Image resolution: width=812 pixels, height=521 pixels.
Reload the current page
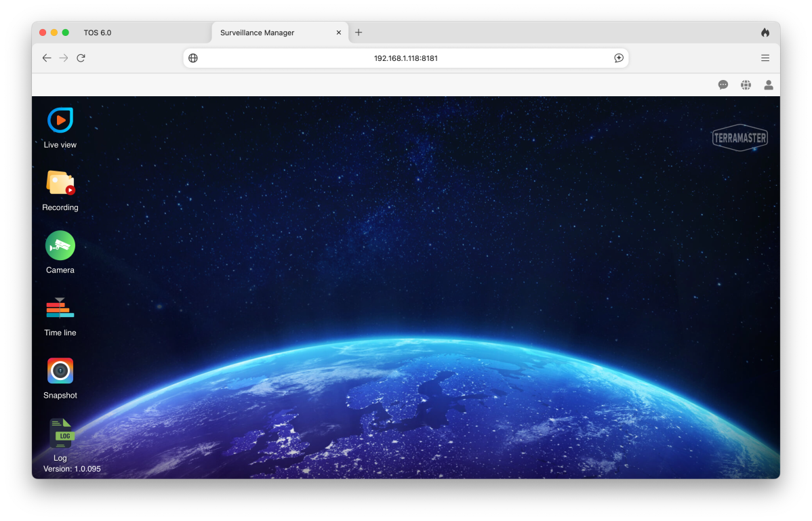tap(81, 58)
